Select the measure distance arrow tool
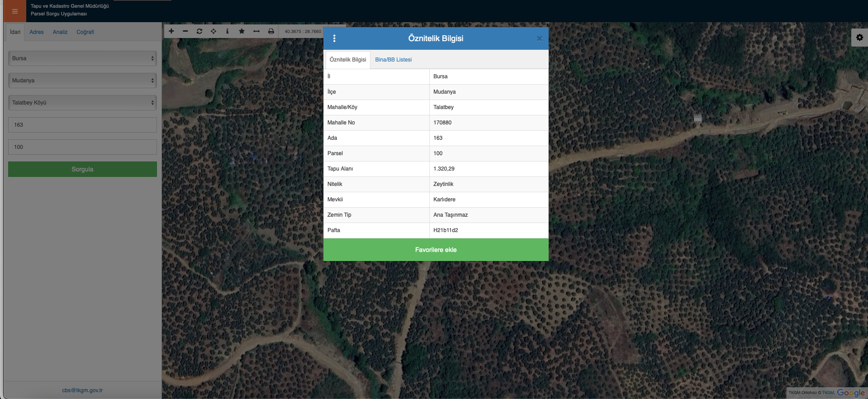This screenshot has width=868, height=399. coord(256,31)
